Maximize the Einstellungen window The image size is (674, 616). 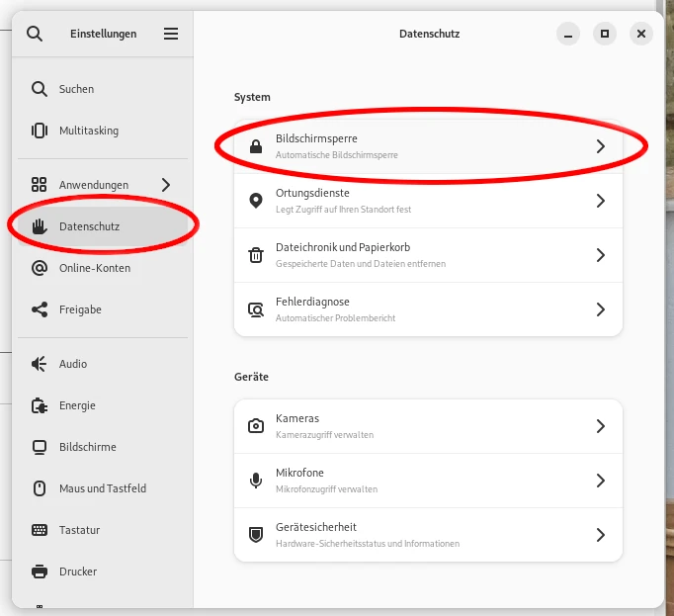click(605, 34)
